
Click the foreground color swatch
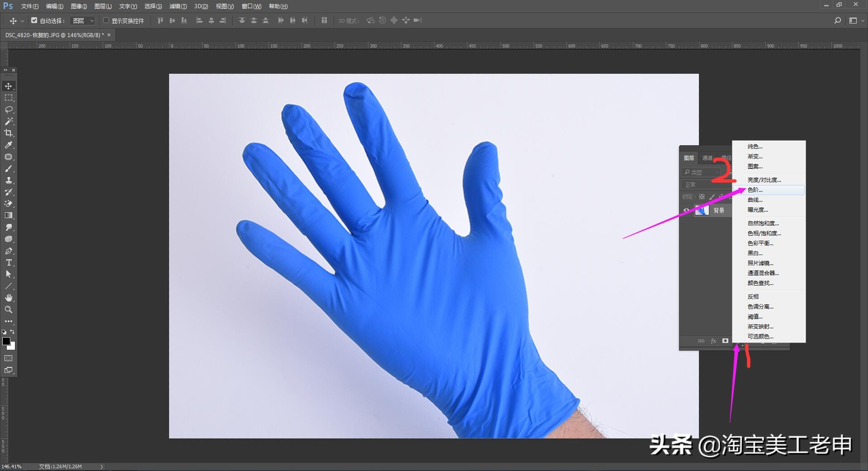pyautogui.click(x=6, y=341)
